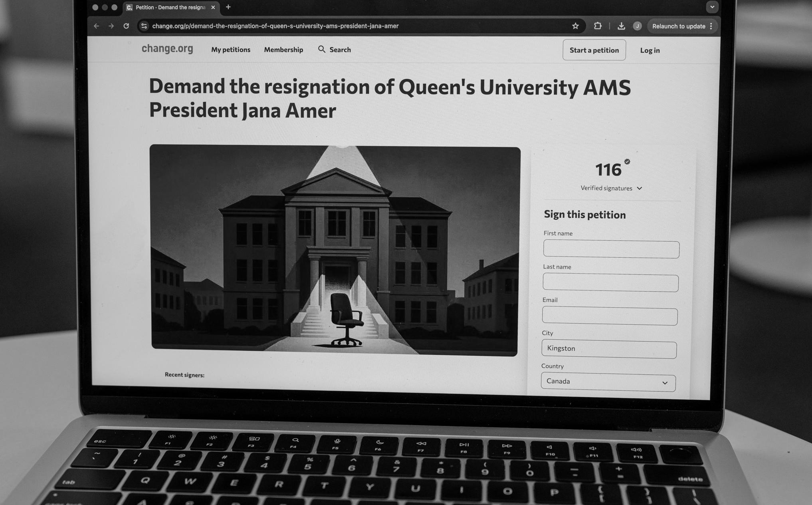Focus the First name input field
The height and width of the screenshot is (505, 812).
point(611,250)
